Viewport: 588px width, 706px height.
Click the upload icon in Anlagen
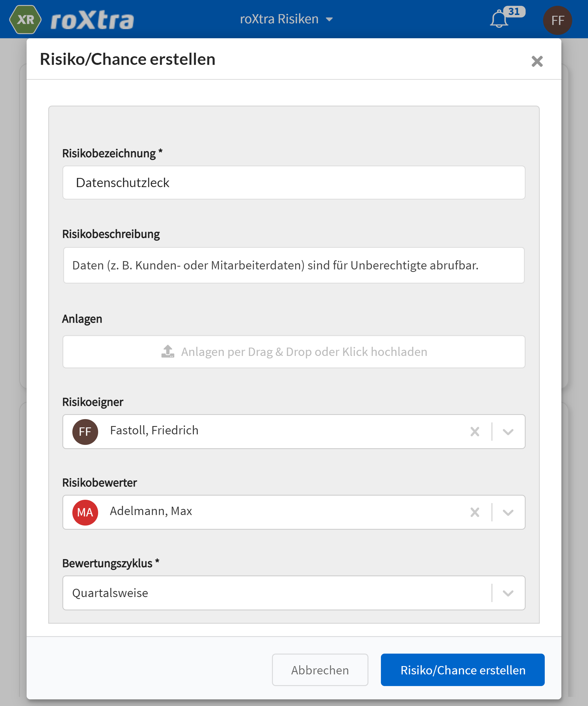(168, 351)
